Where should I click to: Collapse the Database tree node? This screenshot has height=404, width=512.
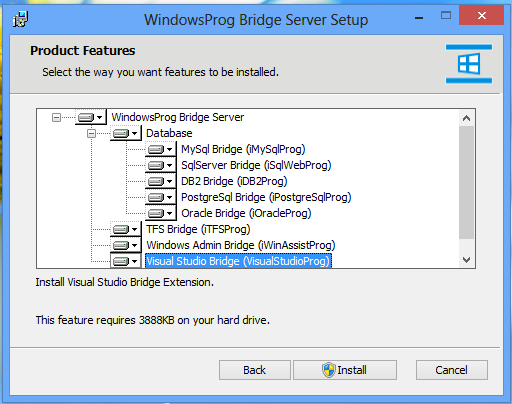point(91,133)
